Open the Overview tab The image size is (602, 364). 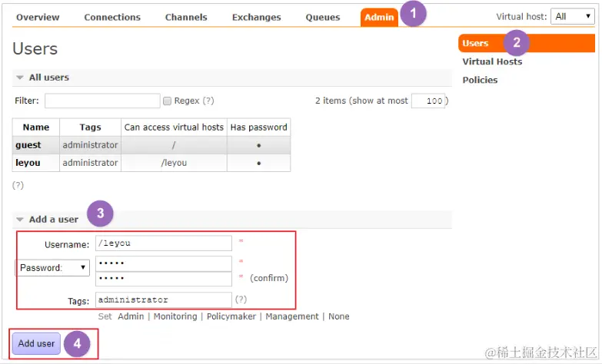pyautogui.click(x=38, y=17)
